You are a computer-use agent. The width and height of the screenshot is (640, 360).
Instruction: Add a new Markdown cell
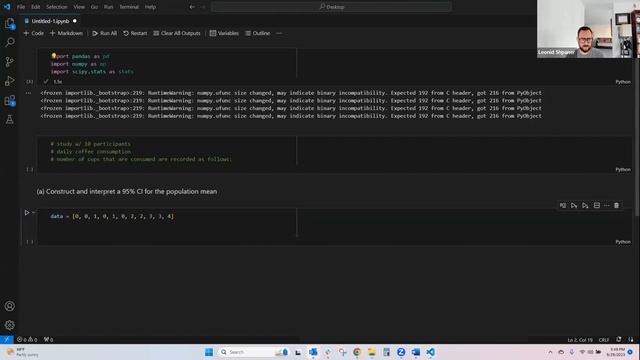pyautogui.click(x=66, y=33)
